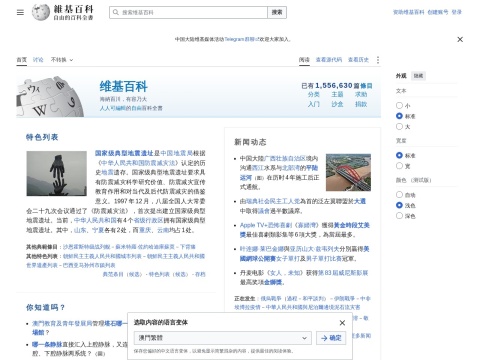Expand the 不转换 language variant dropdown
Image resolution: width=480 pixels, height=360 pixels.
62,60
